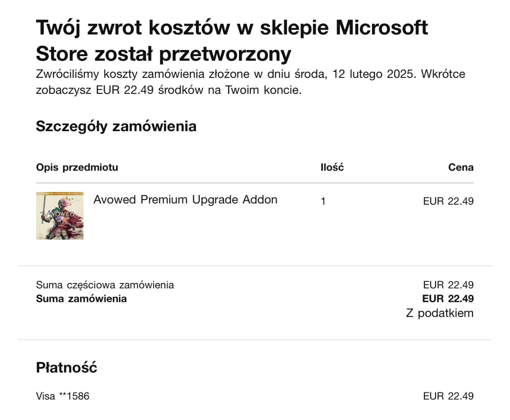
Task: Click the subtotal amount beside Suma częściowa
Action: [448, 285]
